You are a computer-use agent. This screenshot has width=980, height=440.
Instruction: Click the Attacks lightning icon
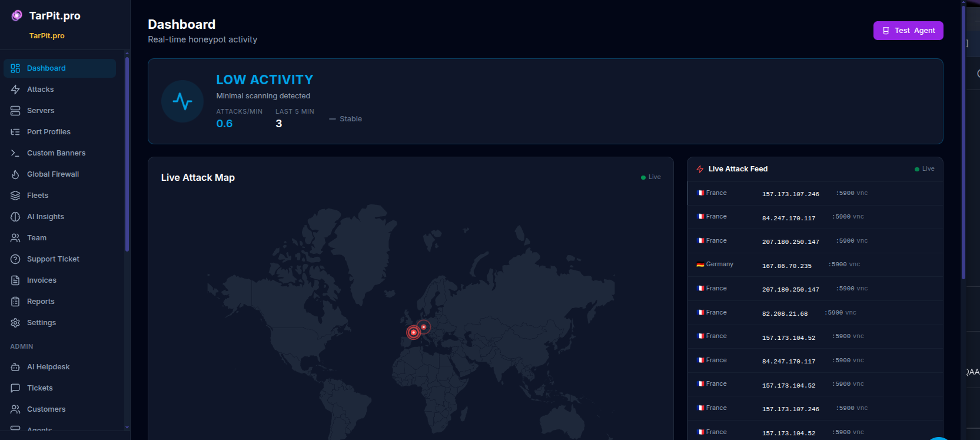click(15, 90)
